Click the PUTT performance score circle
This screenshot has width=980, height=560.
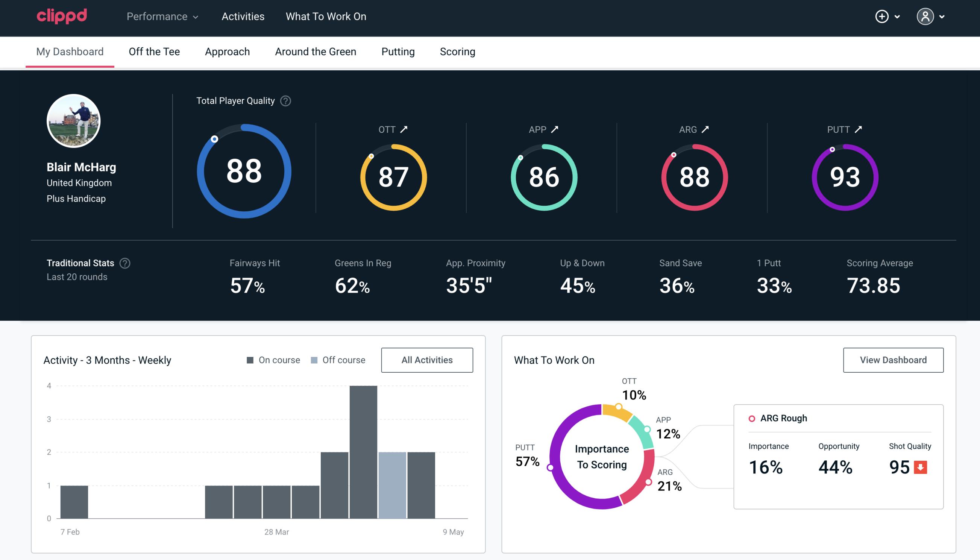844,176
